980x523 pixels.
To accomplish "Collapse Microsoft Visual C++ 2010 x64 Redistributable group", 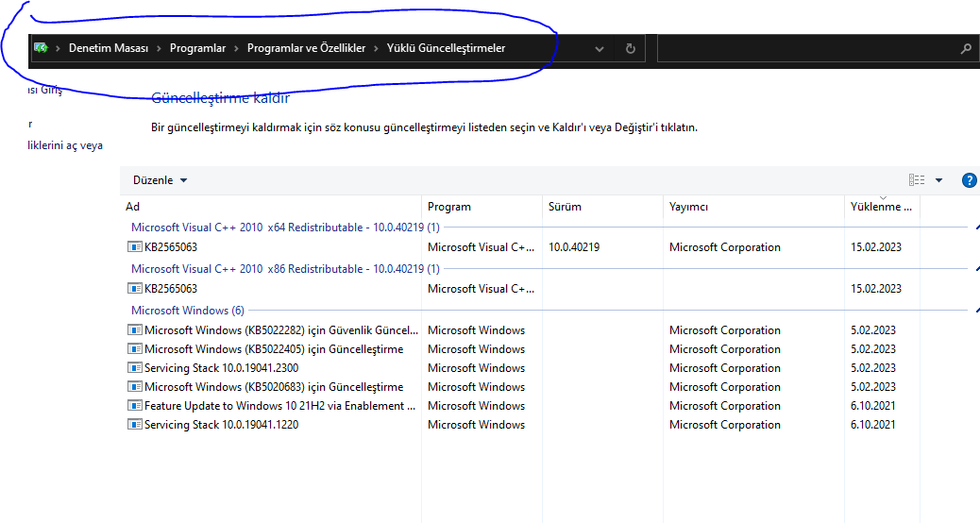I will coord(976,228).
